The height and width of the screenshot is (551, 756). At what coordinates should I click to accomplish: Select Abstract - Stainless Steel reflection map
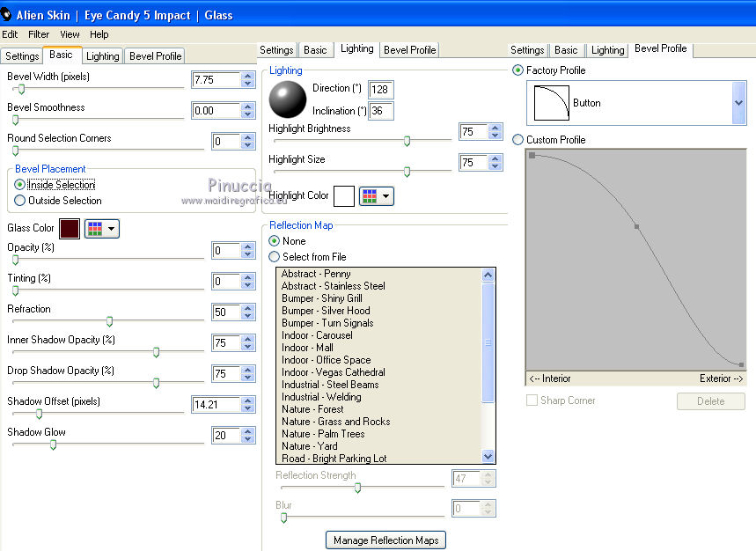pyautogui.click(x=334, y=286)
